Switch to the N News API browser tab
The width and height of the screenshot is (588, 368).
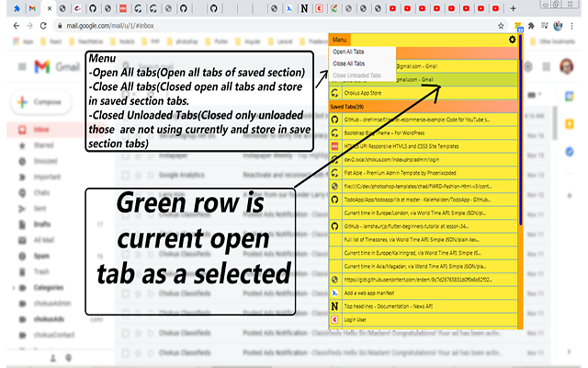(304, 8)
